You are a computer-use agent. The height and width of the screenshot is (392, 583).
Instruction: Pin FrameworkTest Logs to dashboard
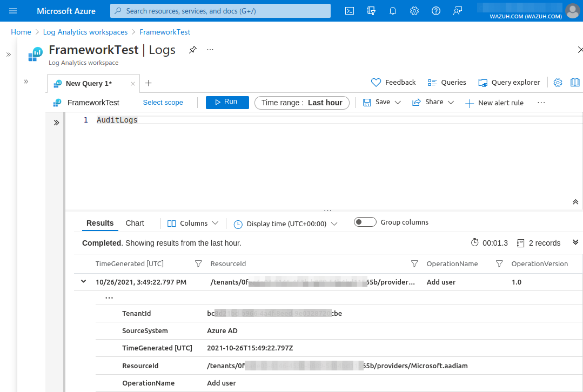(192, 50)
